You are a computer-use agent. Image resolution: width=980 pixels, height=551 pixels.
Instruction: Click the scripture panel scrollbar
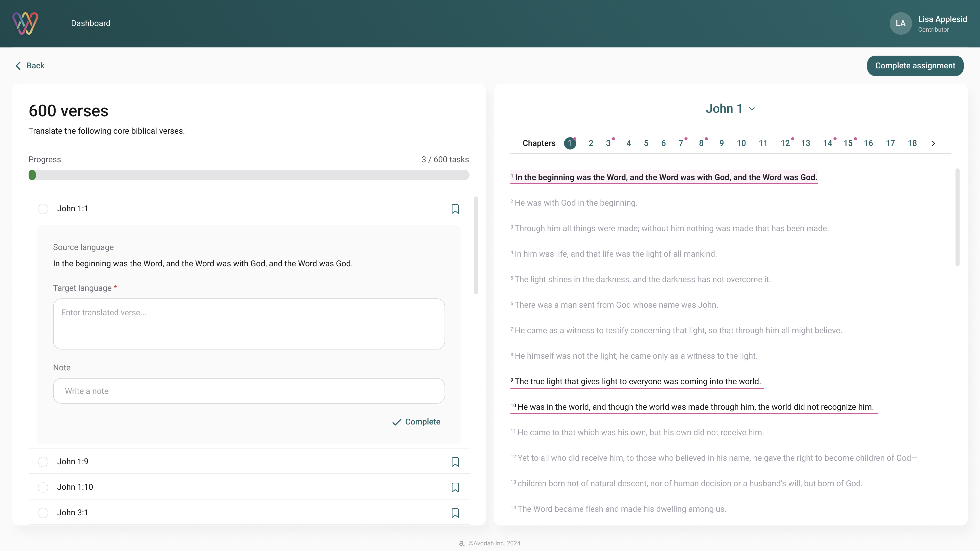click(957, 217)
